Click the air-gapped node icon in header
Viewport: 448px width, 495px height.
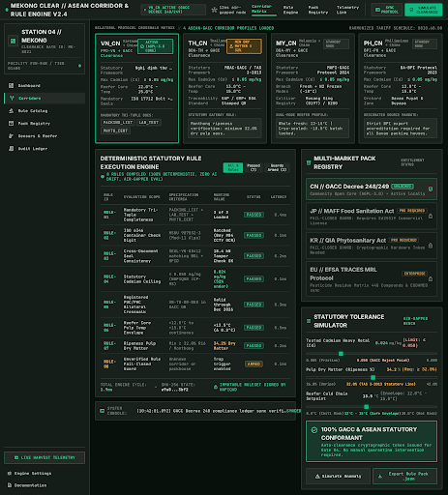tap(214, 10)
